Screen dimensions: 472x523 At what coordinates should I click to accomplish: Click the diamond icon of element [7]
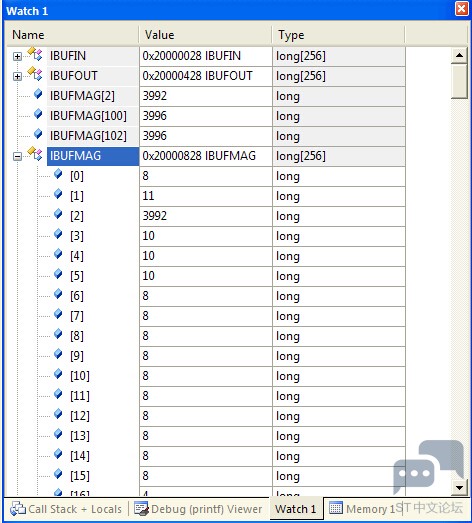(x=58, y=314)
